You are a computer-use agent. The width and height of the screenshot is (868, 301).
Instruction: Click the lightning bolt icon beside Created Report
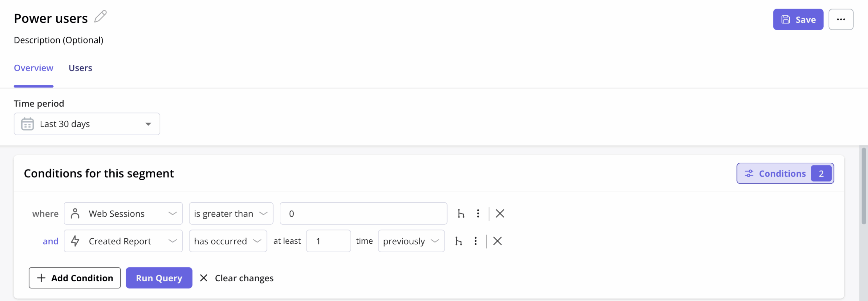pyautogui.click(x=75, y=241)
